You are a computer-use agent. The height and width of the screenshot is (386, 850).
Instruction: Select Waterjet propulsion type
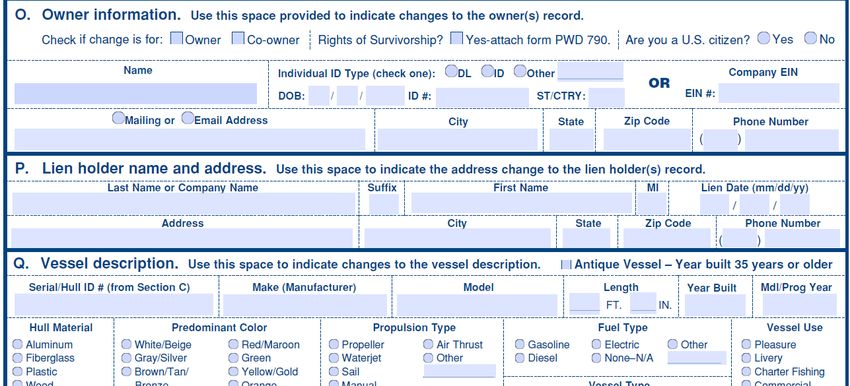(334, 358)
